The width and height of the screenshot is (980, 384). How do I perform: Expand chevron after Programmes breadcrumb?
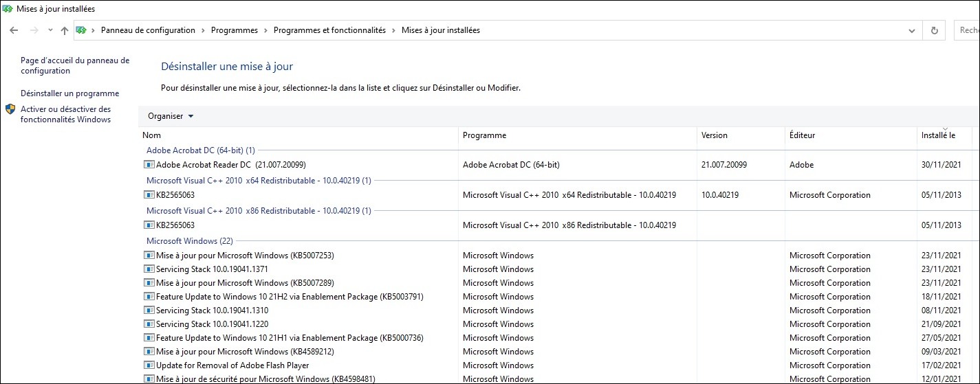pyautogui.click(x=265, y=30)
